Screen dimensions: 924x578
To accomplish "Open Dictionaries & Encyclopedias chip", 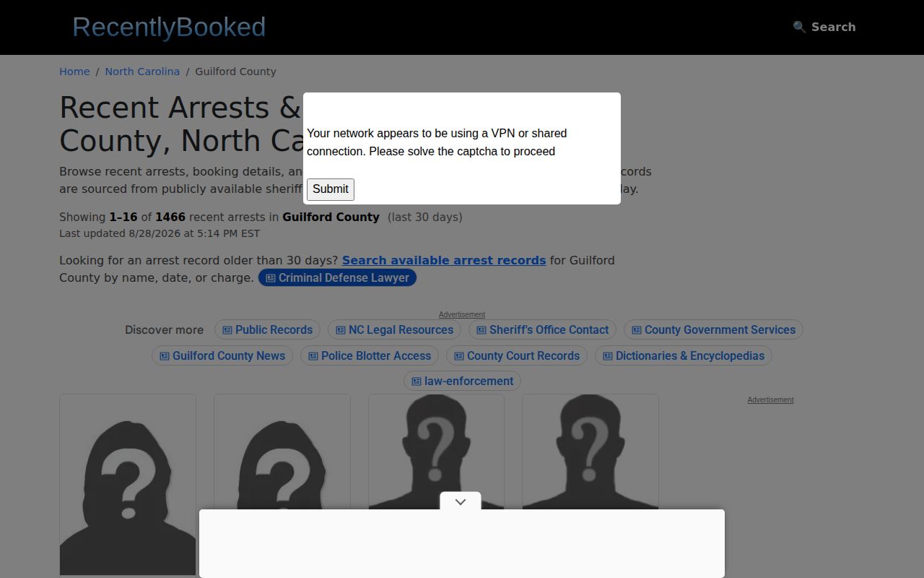I will (x=683, y=355).
